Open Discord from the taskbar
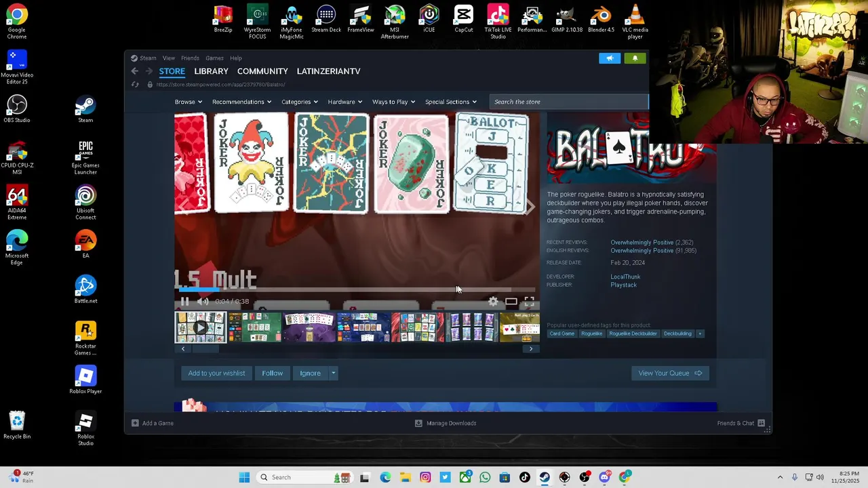Screen dimensions: 868x488 coord(604,477)
